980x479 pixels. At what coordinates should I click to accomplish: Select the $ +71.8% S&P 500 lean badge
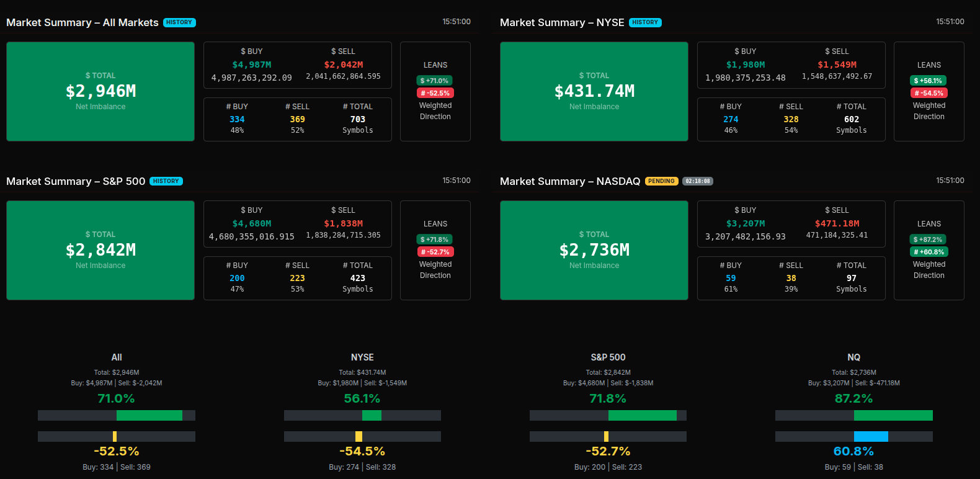(x=434, y=239)
